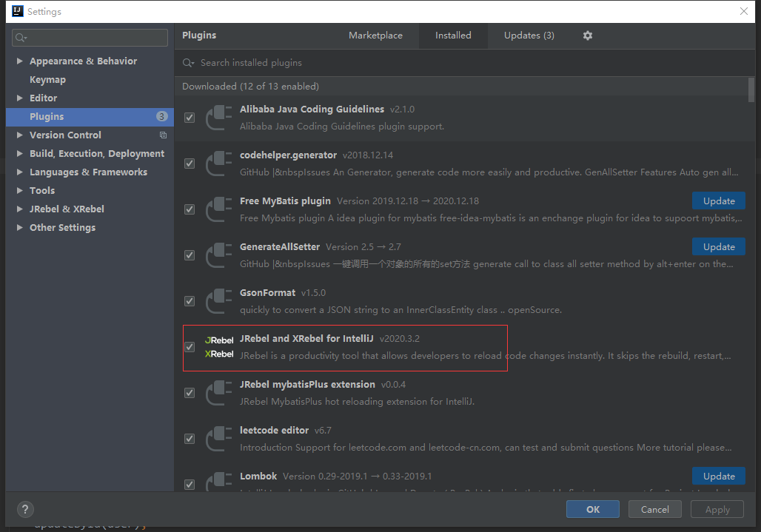761x532 pixels.
Task: Select the codehelper.generator plugin name
Action: pyautogui.click(x=288, y=155)
